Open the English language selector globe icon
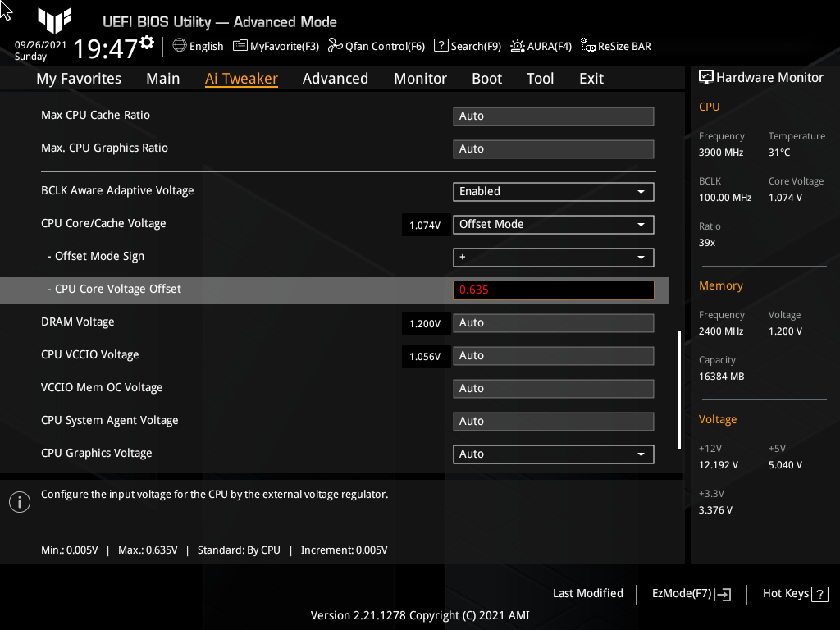 (179, 46)
